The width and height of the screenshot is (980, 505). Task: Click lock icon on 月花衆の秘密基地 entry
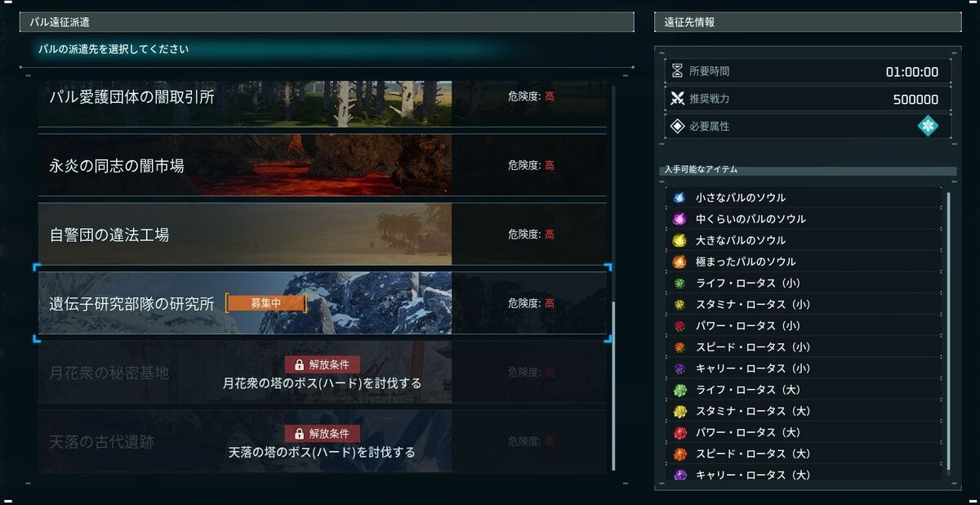(x=300, y=364)
